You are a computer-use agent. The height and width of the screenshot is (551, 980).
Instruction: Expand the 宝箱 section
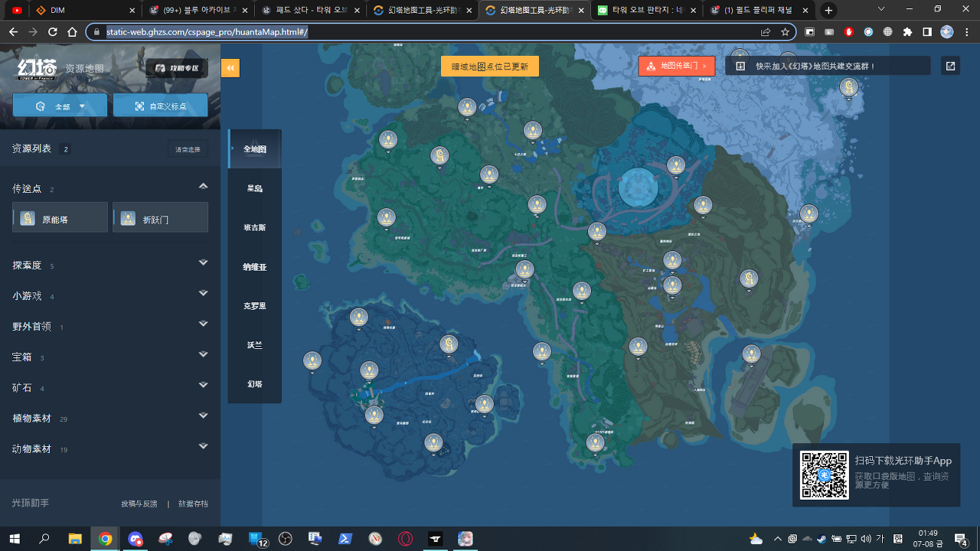click(x=203, y=354)
